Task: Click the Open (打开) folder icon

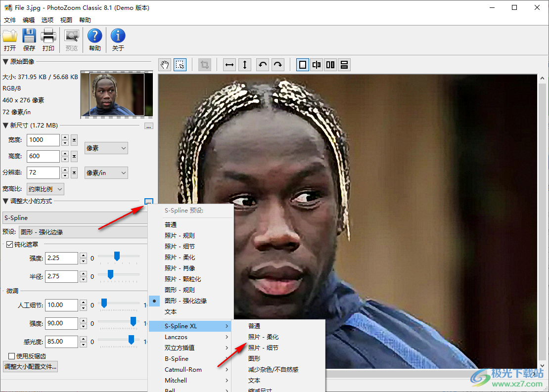Action: pyautogui.click(x=10, y=36)
